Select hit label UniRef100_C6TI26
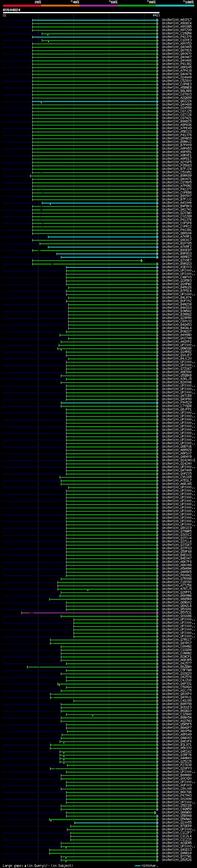Image resolution: width=197 pixels, height=868 pixels. [176, 115]
